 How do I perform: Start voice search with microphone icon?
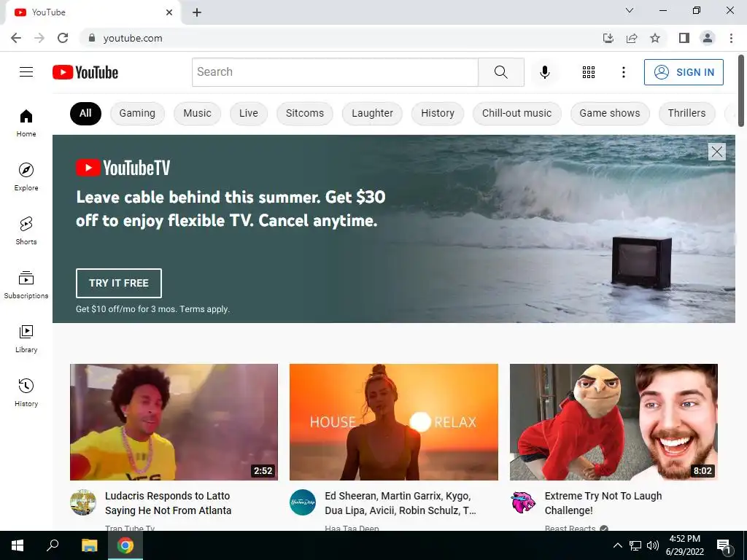click(544, 72)
